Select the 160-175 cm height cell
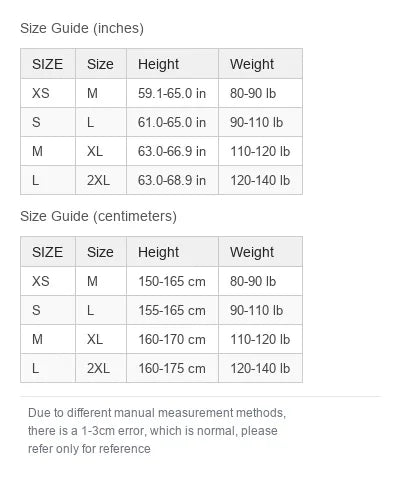 [x=172, y=368]
